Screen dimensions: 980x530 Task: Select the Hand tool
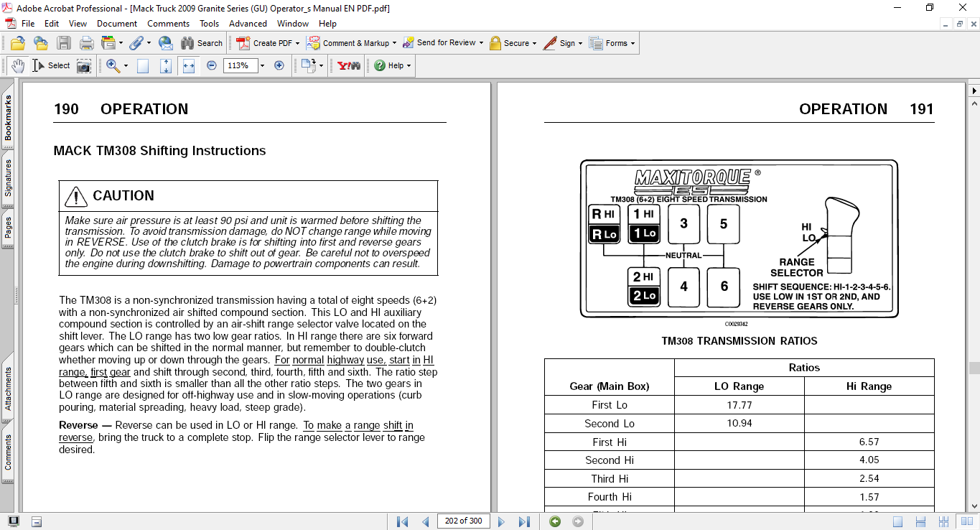click(x=17, y=65)
